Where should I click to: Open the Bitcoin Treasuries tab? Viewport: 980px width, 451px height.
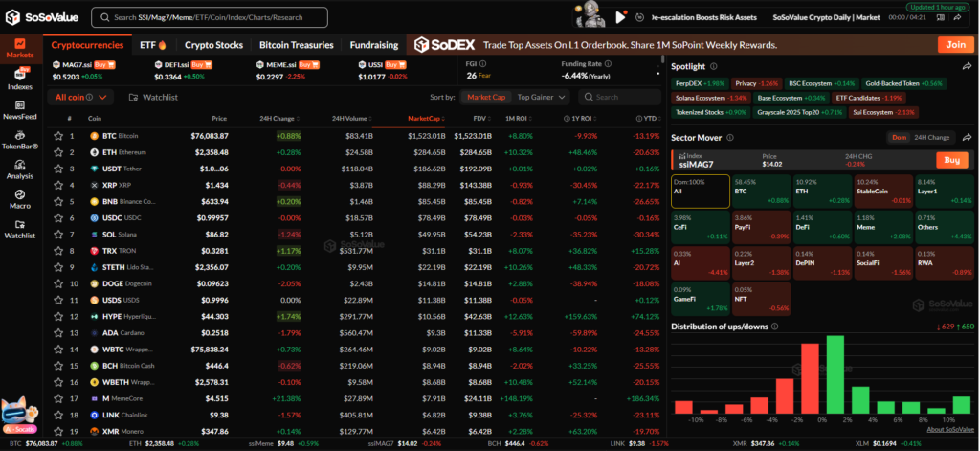[296, 44]
